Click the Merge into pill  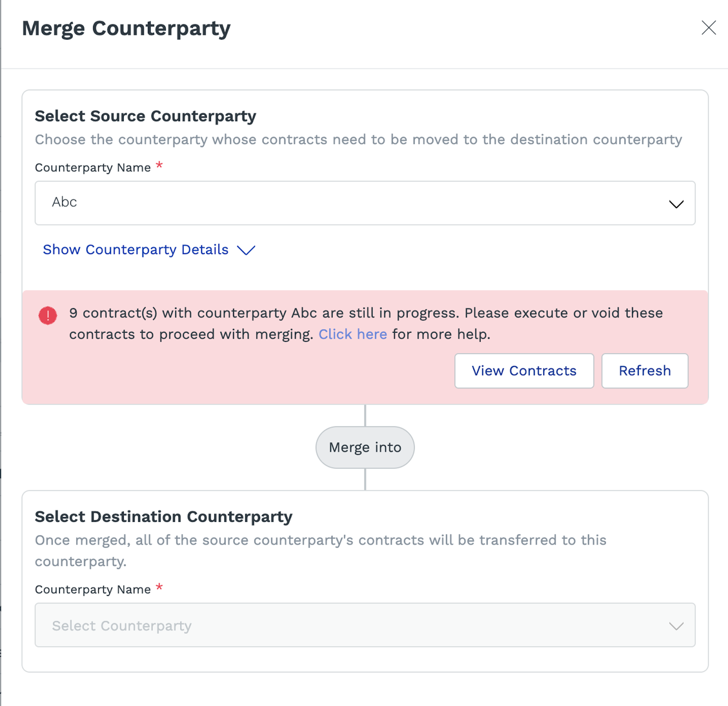click(x=364, y=447)
